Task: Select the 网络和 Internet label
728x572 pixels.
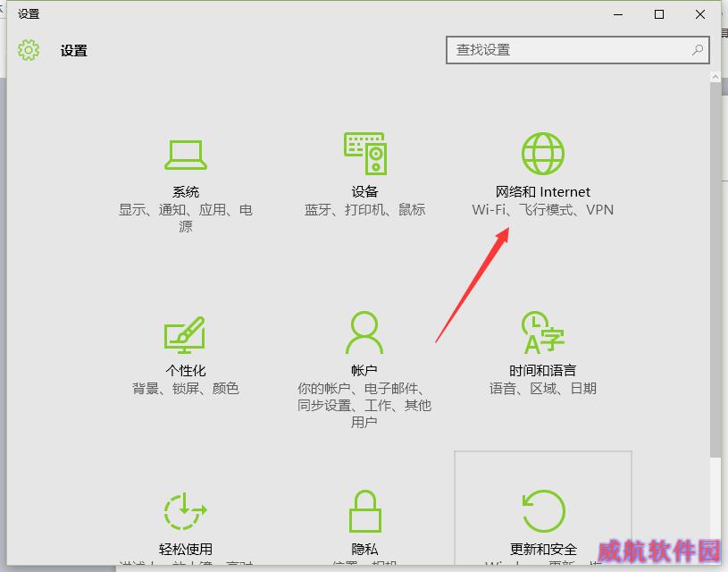Action: [x=543, y=191]
